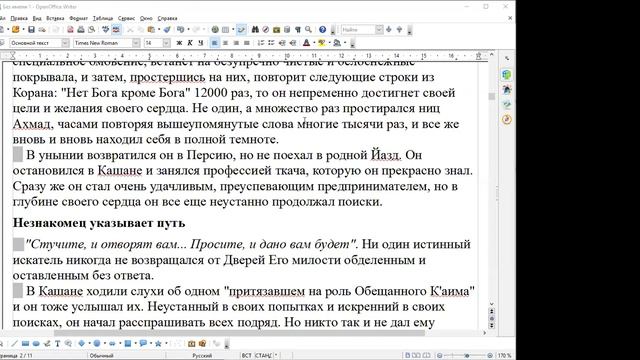Toggle numbered list icon

pyautogui.click(x=260, y=43)
